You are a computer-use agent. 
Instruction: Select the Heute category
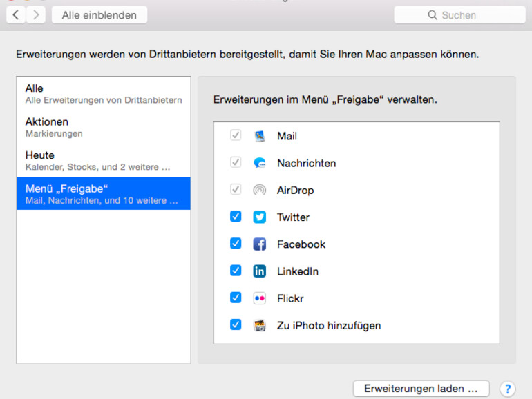point(104,161)
